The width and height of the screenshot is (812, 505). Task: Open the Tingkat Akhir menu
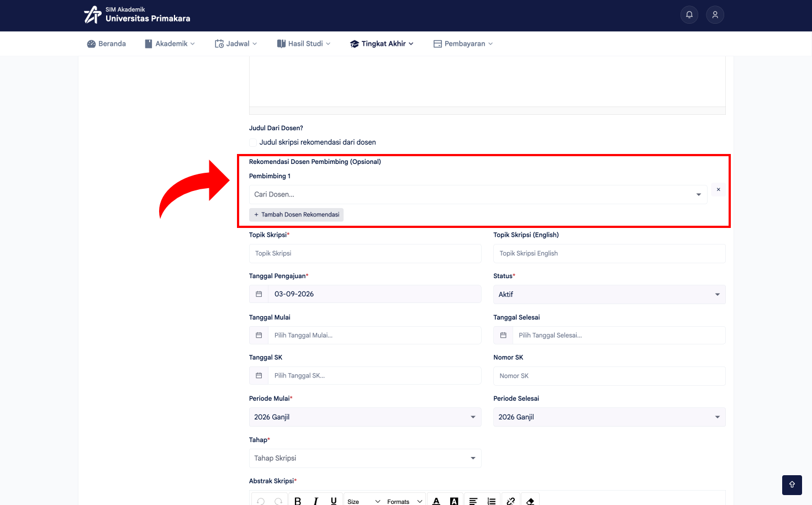click(382, 44)
